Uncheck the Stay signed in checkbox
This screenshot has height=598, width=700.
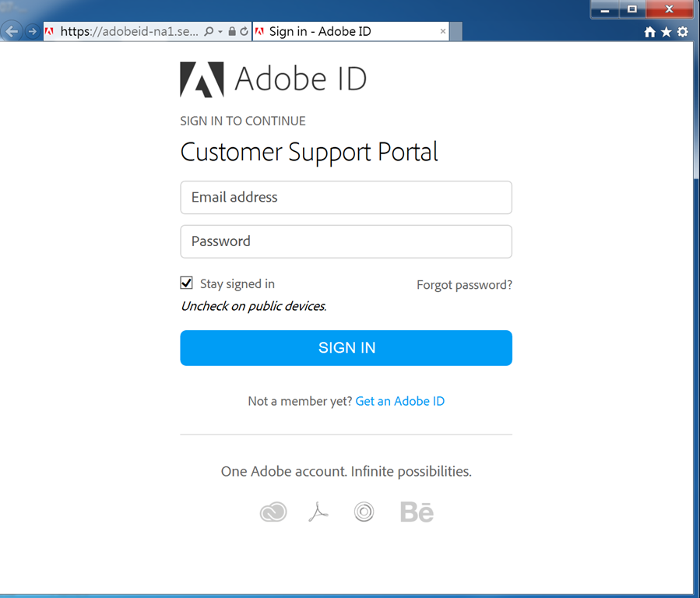(x=187, y=283)
